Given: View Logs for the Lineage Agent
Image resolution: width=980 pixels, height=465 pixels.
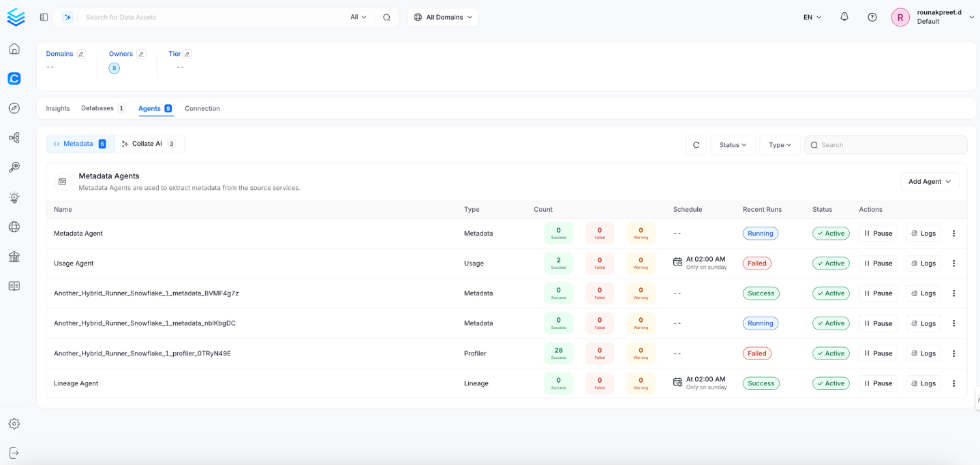Looking at the screenshot, I should 923,383.
